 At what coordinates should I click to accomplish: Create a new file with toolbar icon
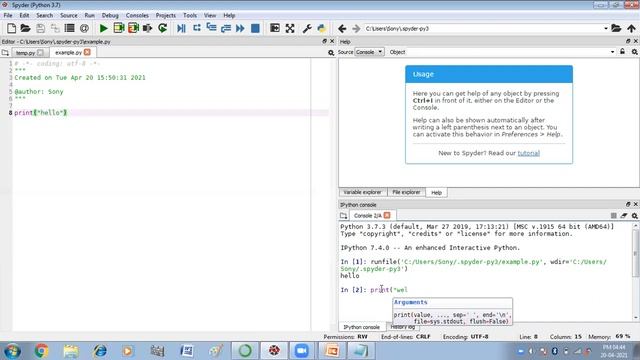click(x=11, y=28)
